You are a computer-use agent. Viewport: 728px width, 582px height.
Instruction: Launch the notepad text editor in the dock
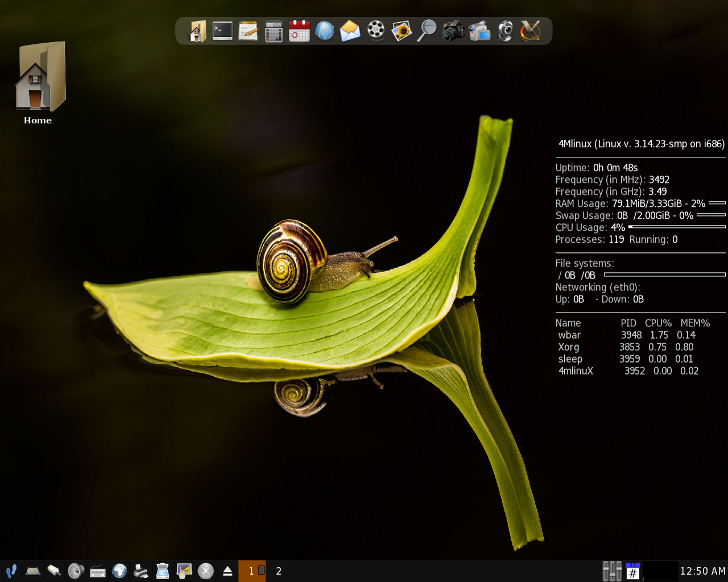(x=248, y=31)
